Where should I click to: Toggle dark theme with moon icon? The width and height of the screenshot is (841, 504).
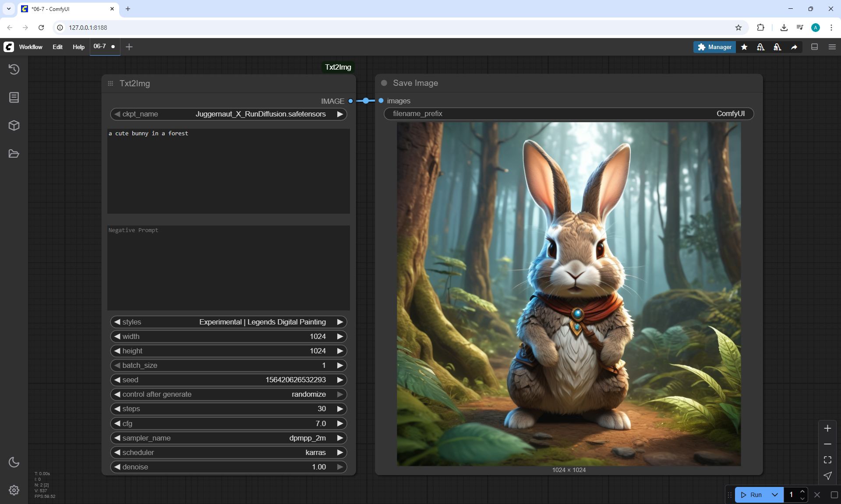(14, 462)
